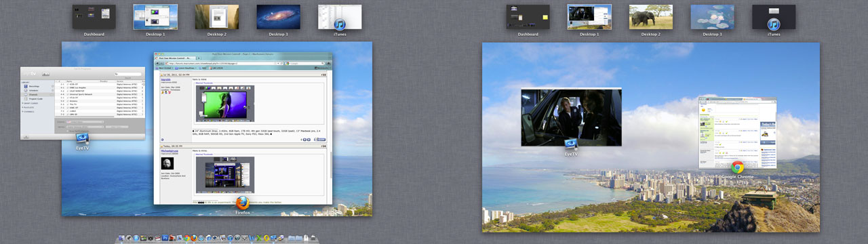Image resolution: width=868 pixels, height=244 pixels.
Task: Open the Dashboard space on the left display
Action: coord(94,17)
